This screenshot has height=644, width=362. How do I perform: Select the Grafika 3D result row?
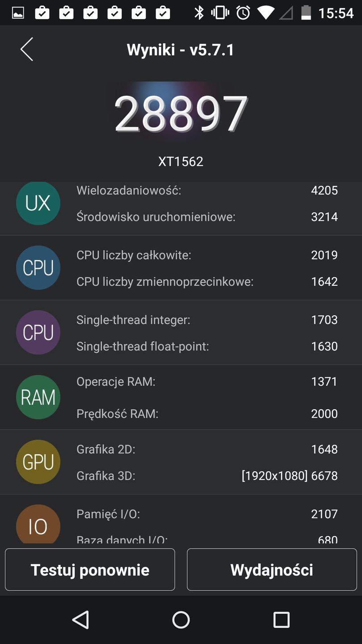[x=207, y=475]
